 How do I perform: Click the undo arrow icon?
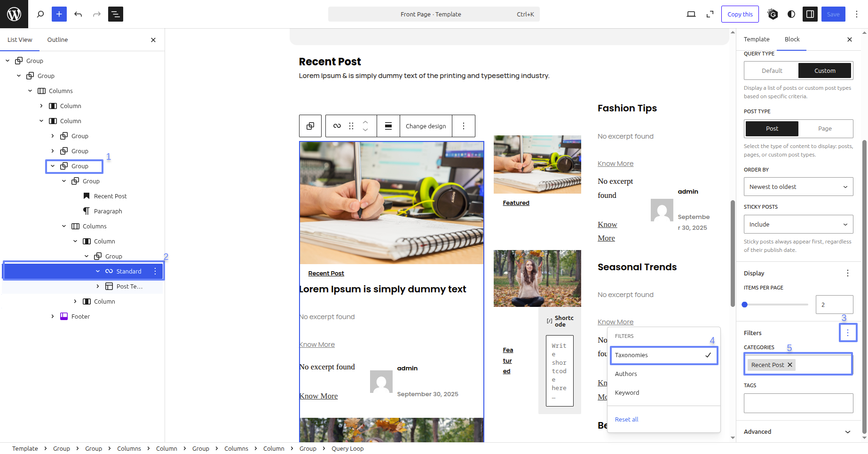point(78,14)
